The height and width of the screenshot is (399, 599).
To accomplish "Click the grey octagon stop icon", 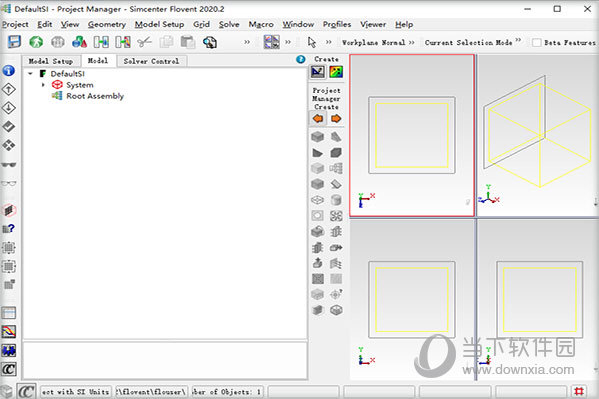I will [58, 42].
